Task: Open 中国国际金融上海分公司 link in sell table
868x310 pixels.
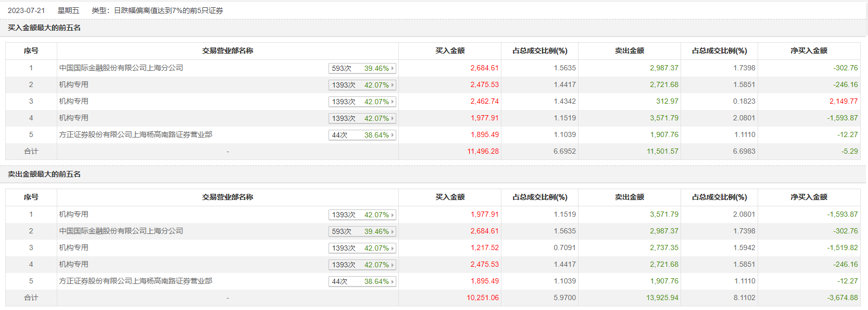Action: pyautogui.click(x=121, y=231)
